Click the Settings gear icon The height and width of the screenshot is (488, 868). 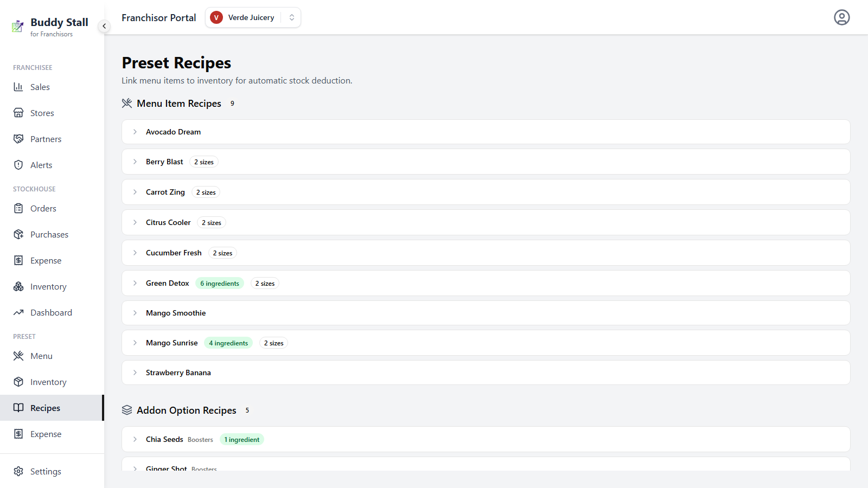pyautogui.click(x=18, y=471)
